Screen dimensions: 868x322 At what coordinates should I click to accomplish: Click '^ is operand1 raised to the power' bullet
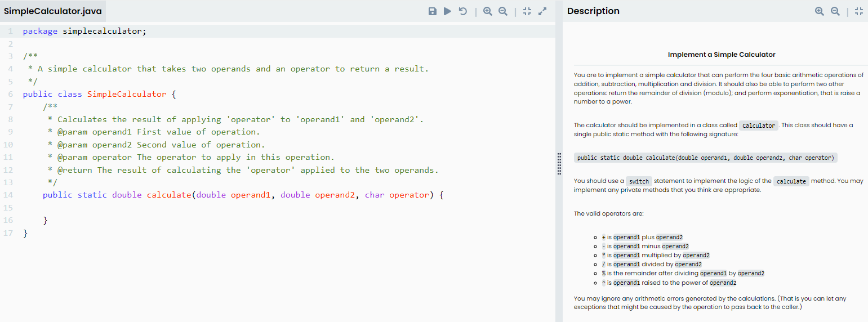669,283
